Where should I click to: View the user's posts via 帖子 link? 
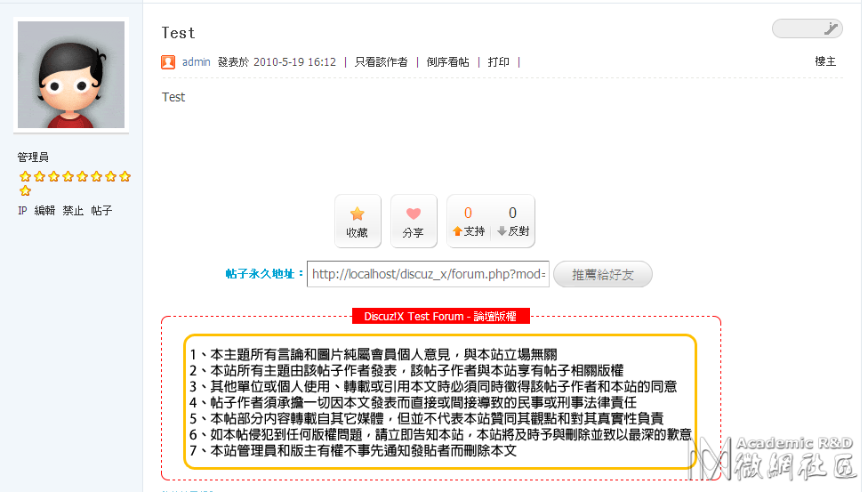(x=101, y=211)
